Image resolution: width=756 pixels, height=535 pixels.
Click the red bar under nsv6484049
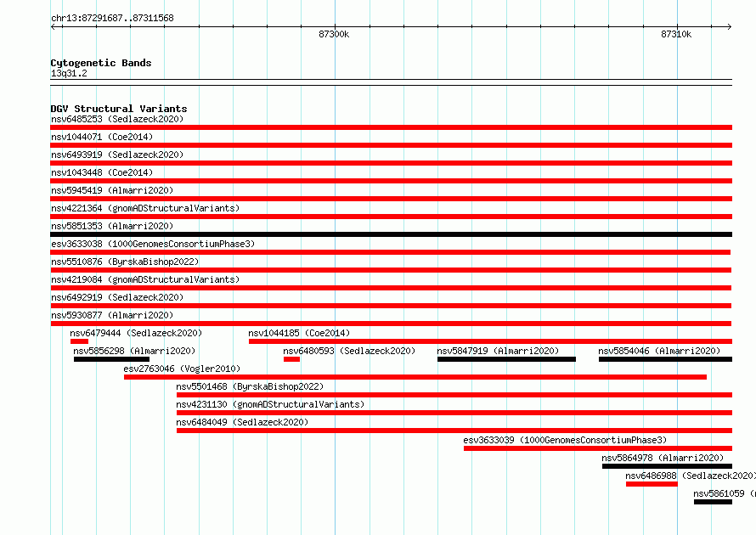pyautogui.click(x=454, y=431)
